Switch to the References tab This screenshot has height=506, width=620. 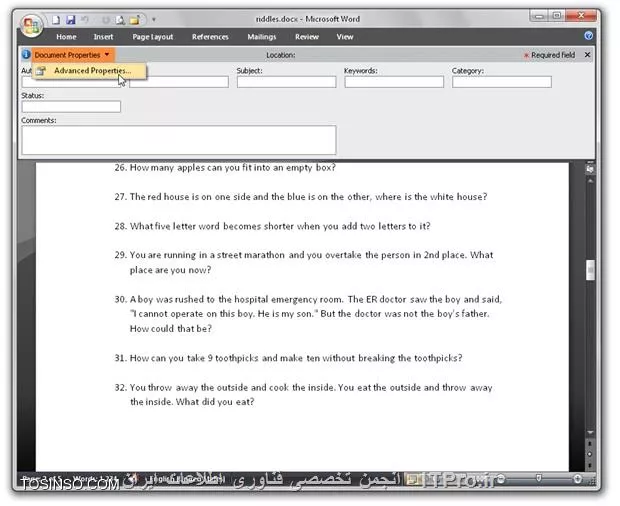tap(210, 37)
